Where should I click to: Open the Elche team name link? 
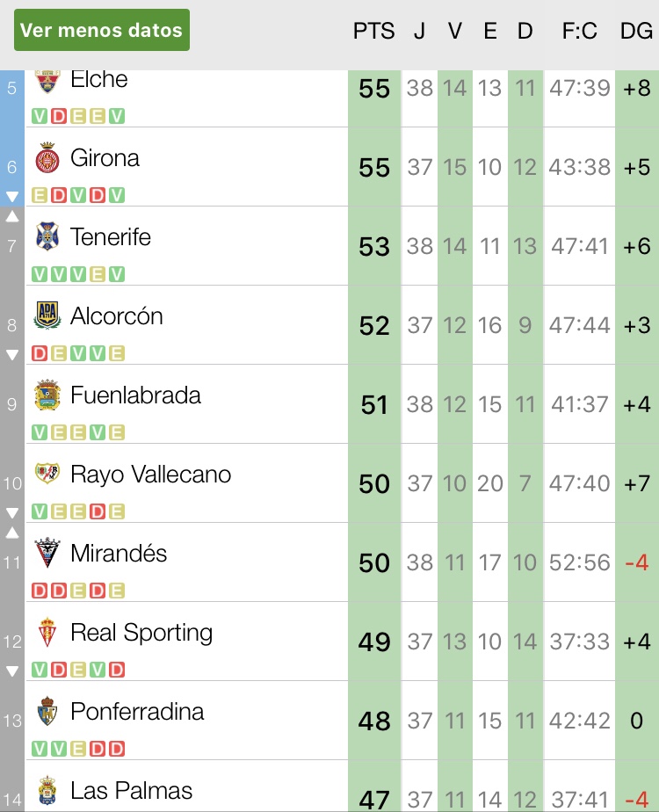click(98, 79)
